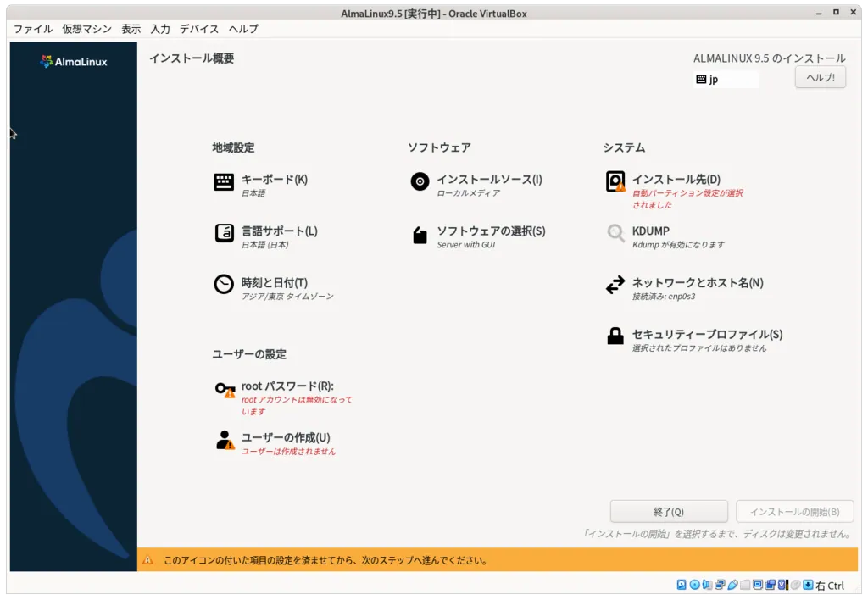The image size is (868, 600).
Task: Click the hard disk activity icon in statusbar
Action: point(681,585)
